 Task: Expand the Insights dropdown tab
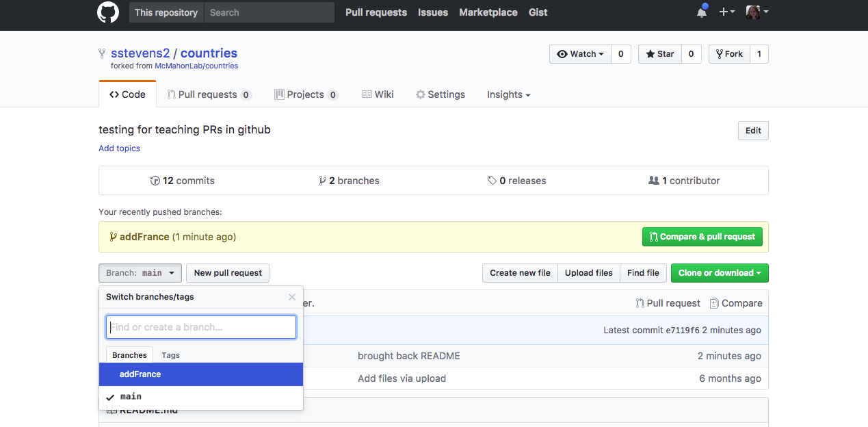[509, 94]
